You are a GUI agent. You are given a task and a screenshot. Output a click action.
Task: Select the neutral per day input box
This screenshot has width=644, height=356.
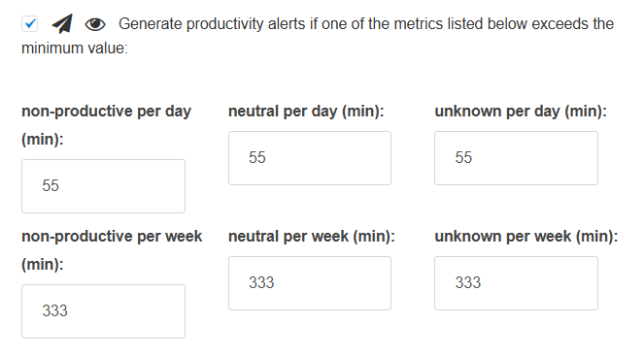[x=310, y=158]
